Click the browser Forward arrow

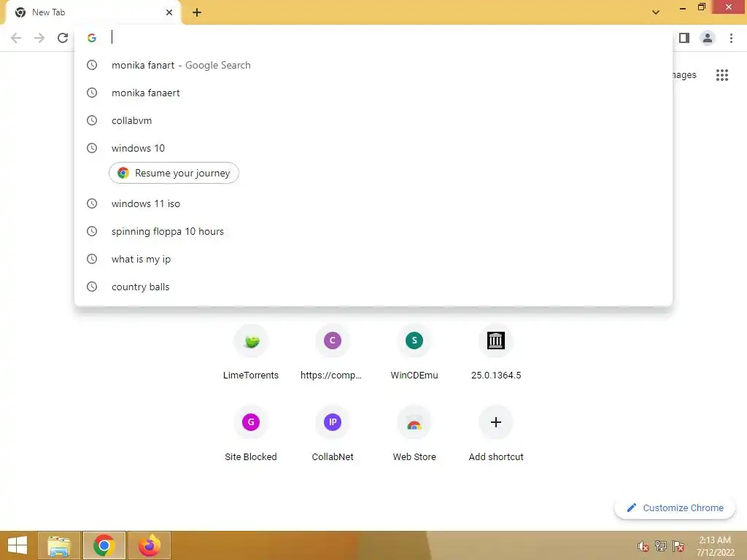pyautogui.click(x=39, y=38)
